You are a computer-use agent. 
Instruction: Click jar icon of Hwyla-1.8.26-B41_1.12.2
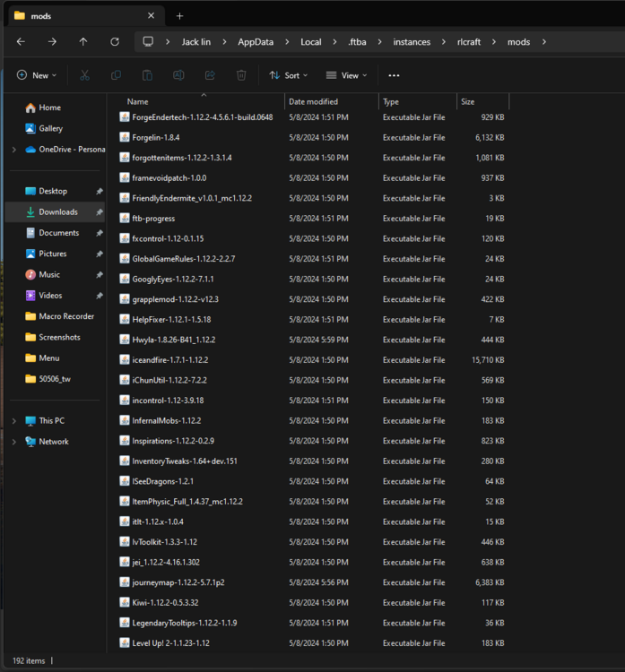(x=125, y=340)
